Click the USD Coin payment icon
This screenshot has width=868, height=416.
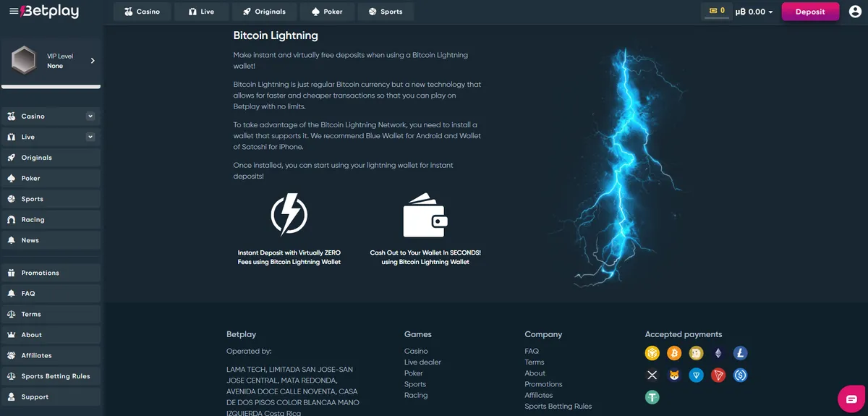pyautogui.click(x=740, y=375)
